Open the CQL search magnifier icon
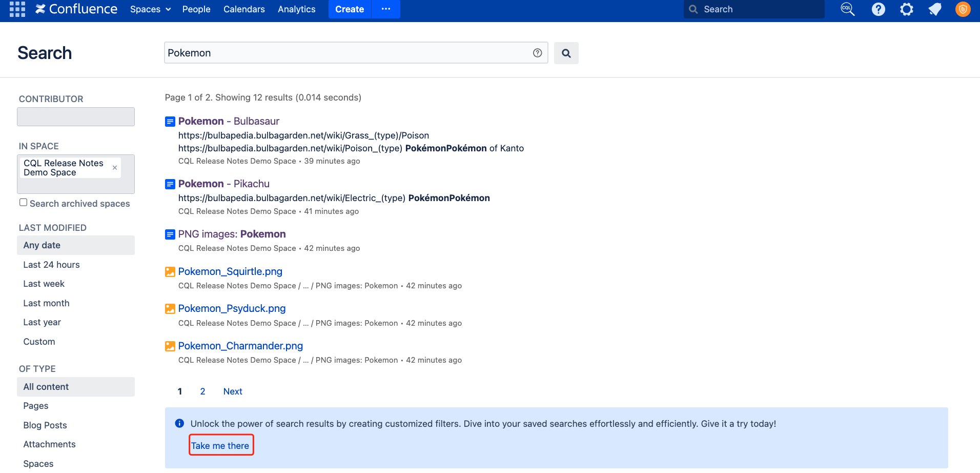980x473 pixels. click(x=848, y=9)
